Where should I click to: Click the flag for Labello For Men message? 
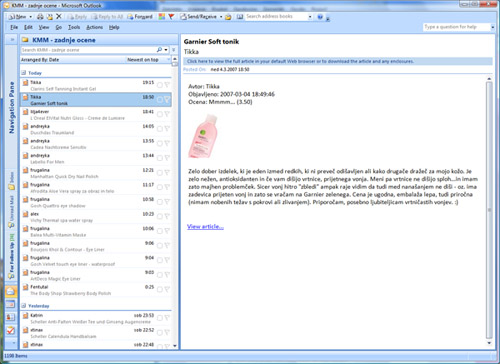click(167, 158)
